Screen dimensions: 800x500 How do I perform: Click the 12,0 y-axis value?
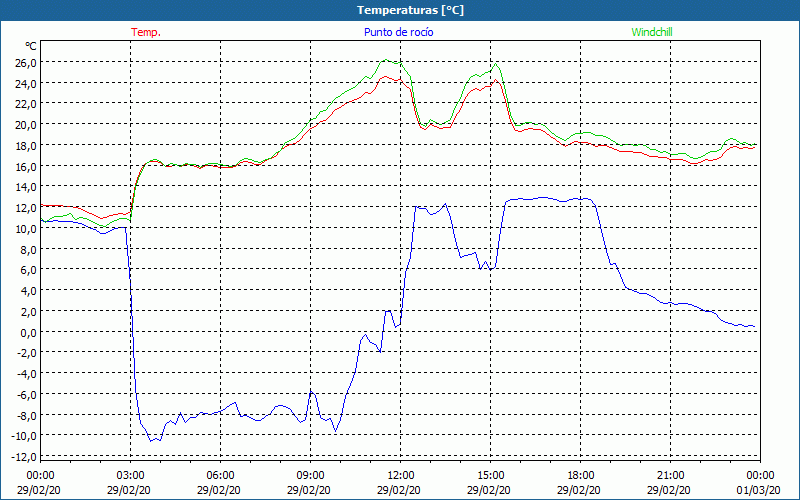coord(27,208)
